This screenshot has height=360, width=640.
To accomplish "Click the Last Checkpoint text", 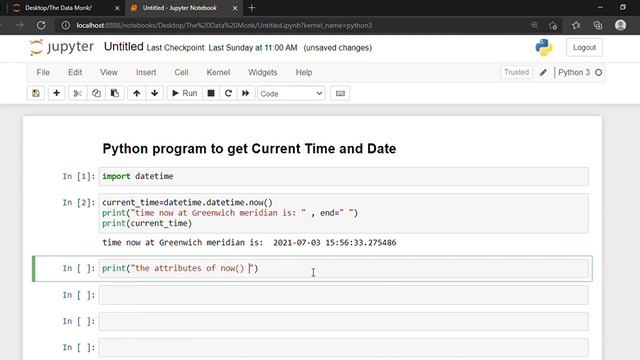I will [x=222, y=48].
